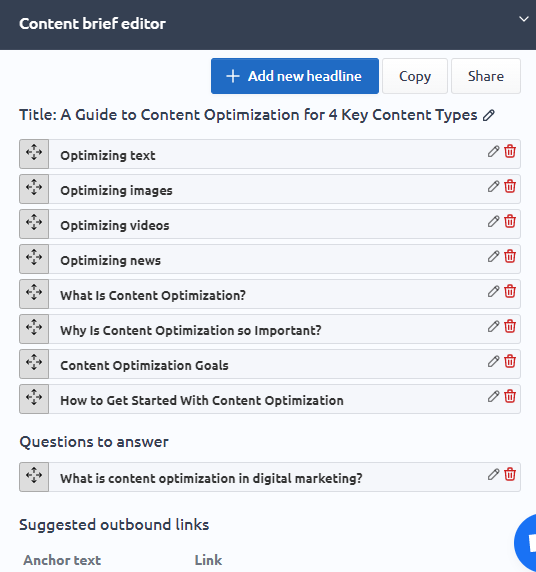536x572 pixels.
Task: Edit the digital marketing question
Action: click(x=493, y=474)
